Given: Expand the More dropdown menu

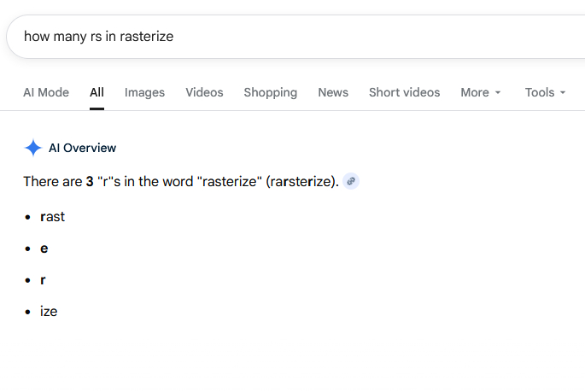Looking at the screenshot, I should pyautogui.click(x=481, y=92).
